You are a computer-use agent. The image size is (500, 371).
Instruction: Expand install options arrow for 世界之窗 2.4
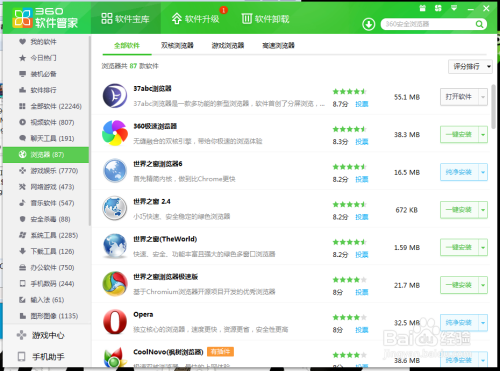[483, 210]
